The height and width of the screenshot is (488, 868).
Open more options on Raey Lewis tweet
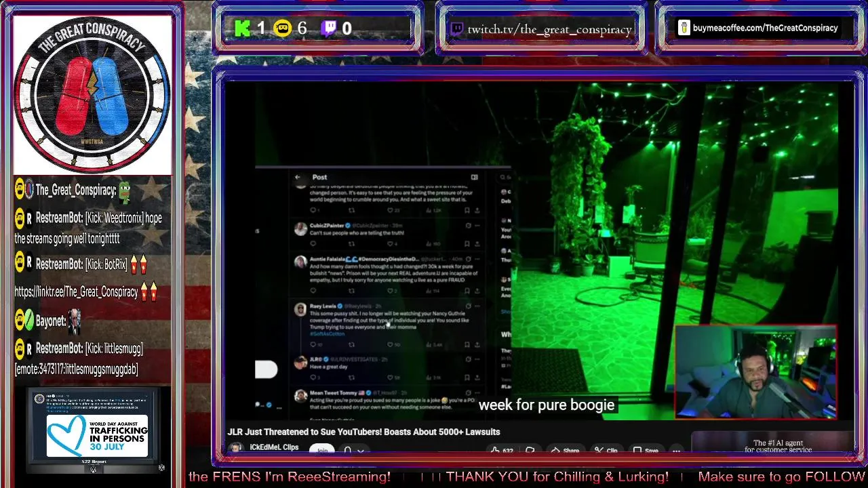pyautogui.click(x=477, y=306)
